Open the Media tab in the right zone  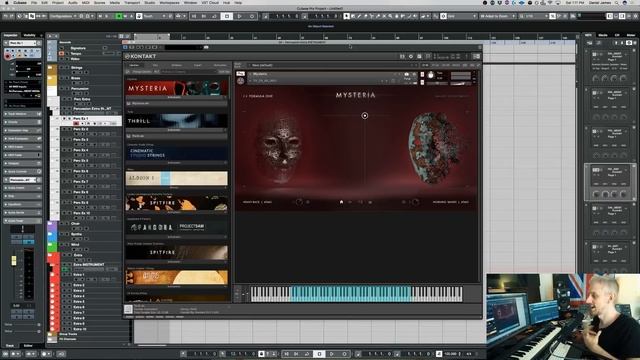pos(602,35)
